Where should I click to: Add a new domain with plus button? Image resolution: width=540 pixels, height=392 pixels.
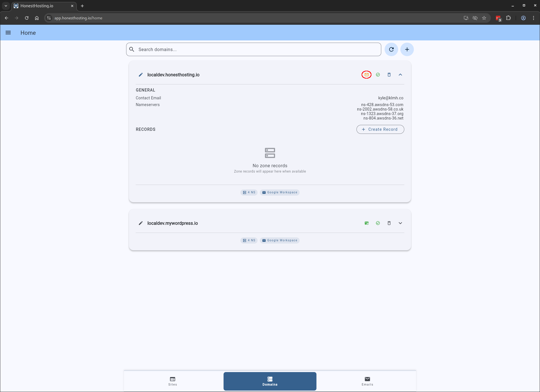(407, 49)
